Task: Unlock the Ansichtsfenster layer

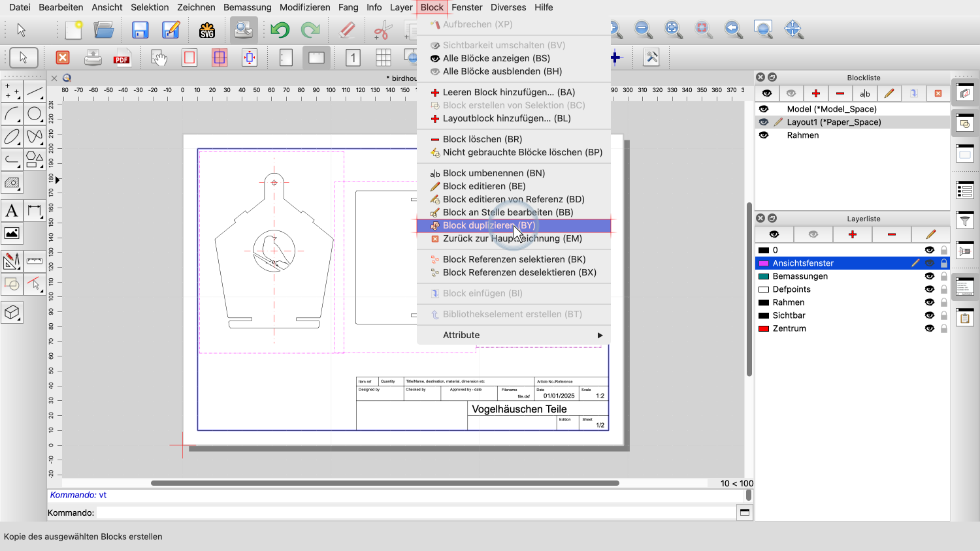Action: click(943, 262)
